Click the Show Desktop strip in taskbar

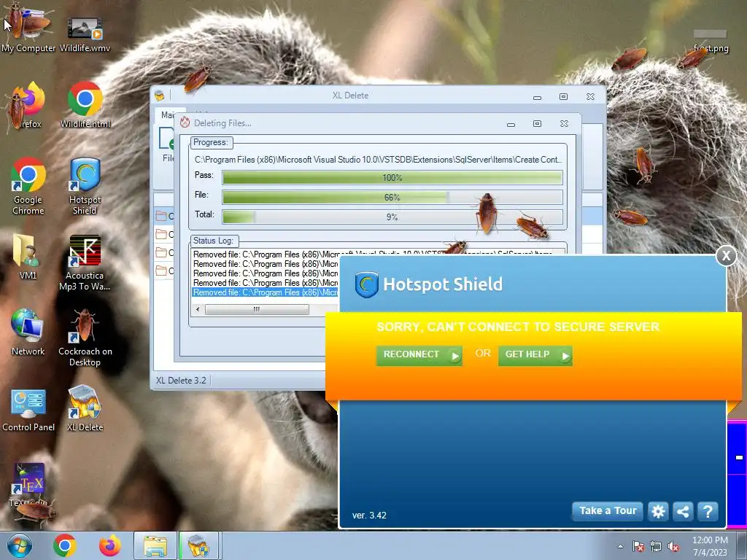click(742, 545)
